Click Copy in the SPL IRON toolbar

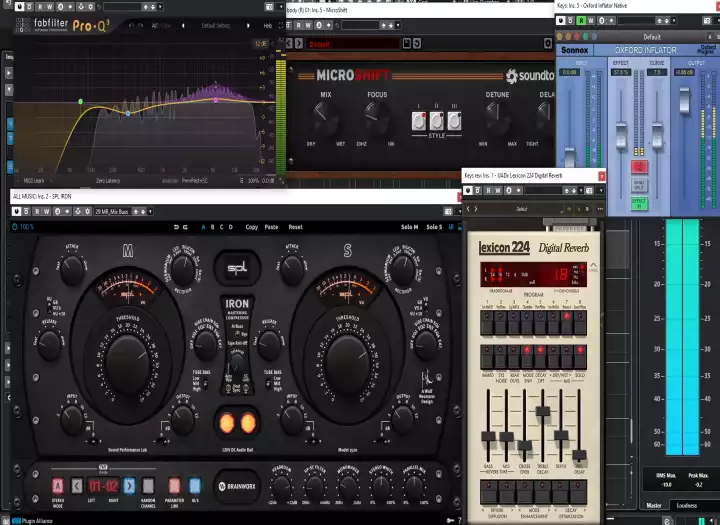(252, 227)
